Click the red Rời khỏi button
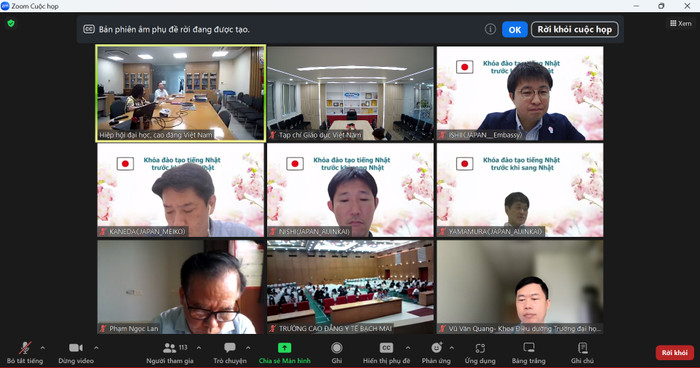700x368 pixels. 675,352
